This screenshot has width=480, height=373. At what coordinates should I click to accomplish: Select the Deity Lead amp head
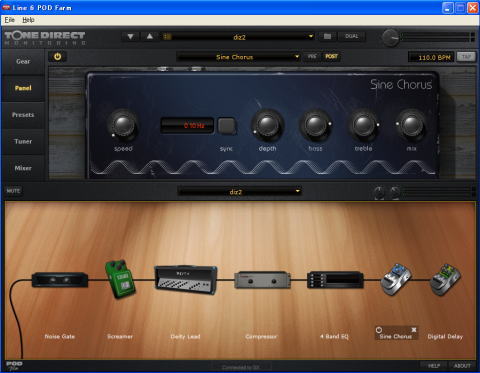click(186, 280)
